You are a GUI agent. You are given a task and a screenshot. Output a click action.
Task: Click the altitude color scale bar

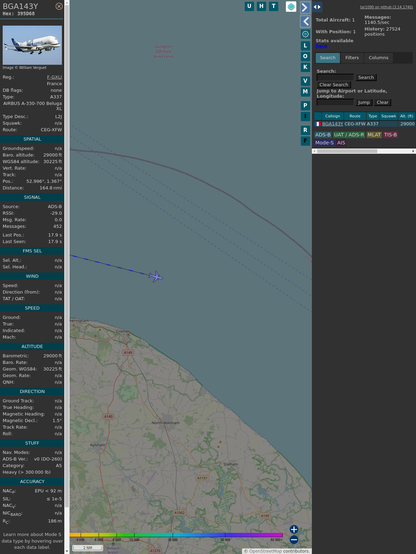pos(176,535)
